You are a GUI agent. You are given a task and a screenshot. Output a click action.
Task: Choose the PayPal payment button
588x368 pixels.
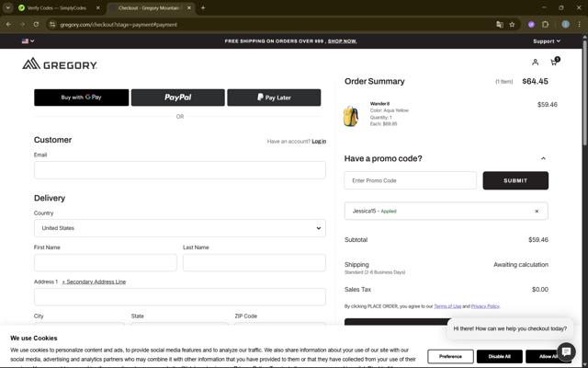(x=177, y=98)
